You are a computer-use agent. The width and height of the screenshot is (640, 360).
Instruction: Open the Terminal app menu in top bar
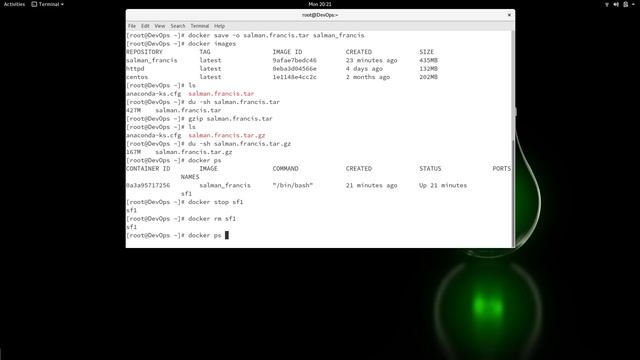[x=48, y=4]
